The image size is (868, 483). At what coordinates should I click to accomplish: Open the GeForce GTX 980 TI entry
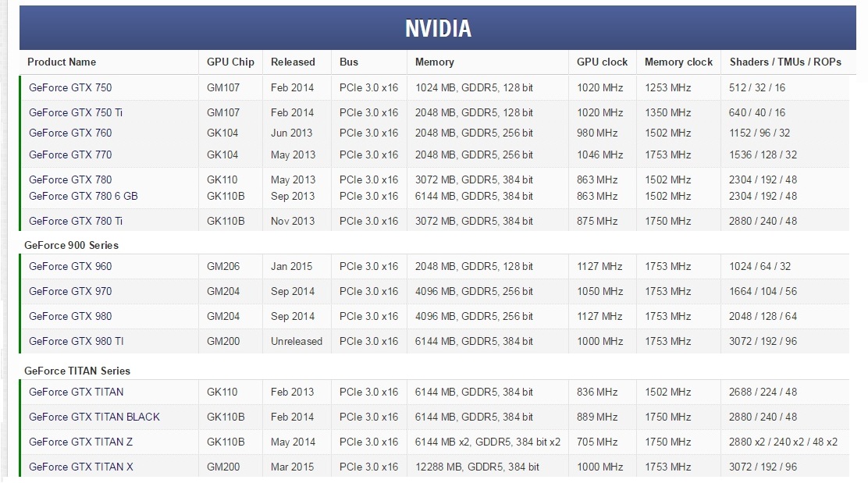(76, 341)
